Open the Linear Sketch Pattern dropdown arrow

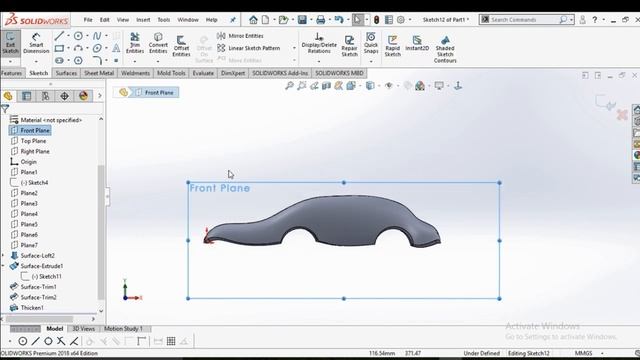[294, 48]
